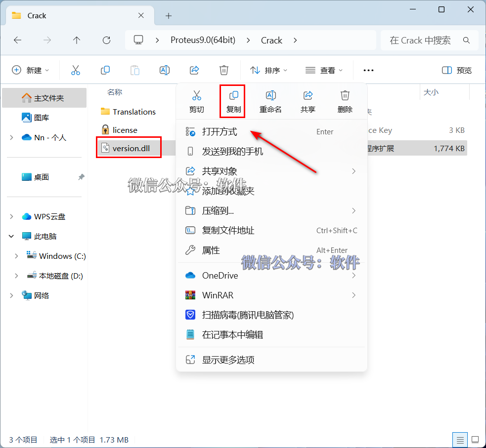Go back with the left arrow
The height and width of the screenshot is (448, 486).
(18, 40)
